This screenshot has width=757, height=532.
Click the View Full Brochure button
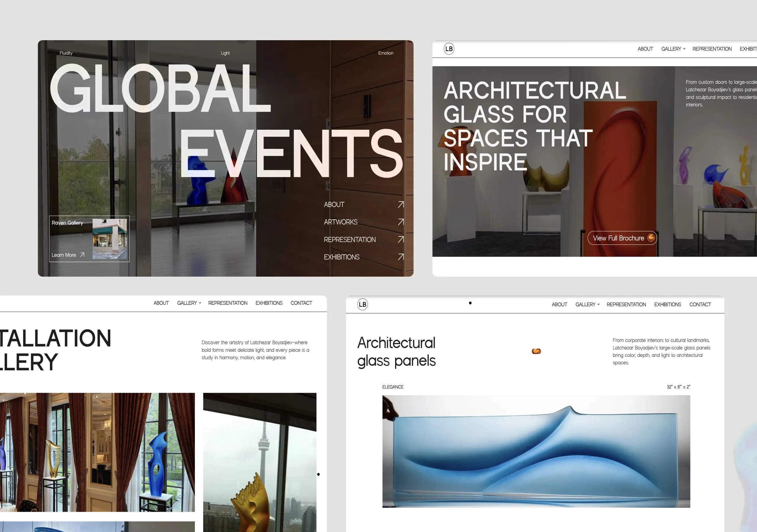pos(622,238)
